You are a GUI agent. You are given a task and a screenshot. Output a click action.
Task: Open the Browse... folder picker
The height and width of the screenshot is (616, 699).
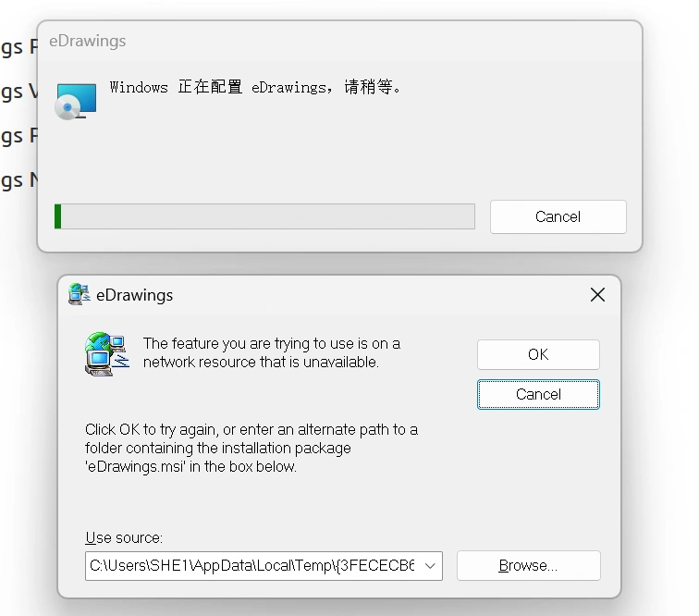(528, 566)
